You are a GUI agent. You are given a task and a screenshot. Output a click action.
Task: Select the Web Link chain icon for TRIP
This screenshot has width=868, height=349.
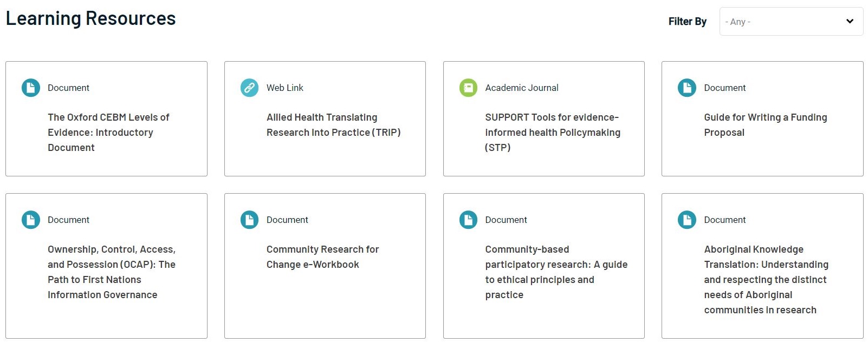249,87
